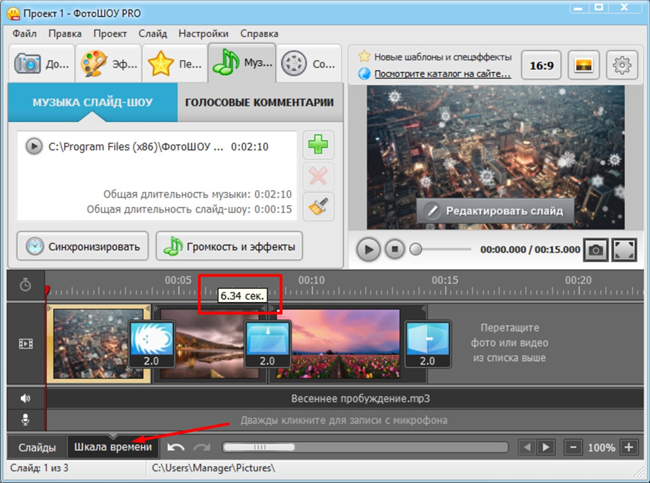Play the slideshow preview
Viewport: 650px width, 483px height.
point(368,250)
